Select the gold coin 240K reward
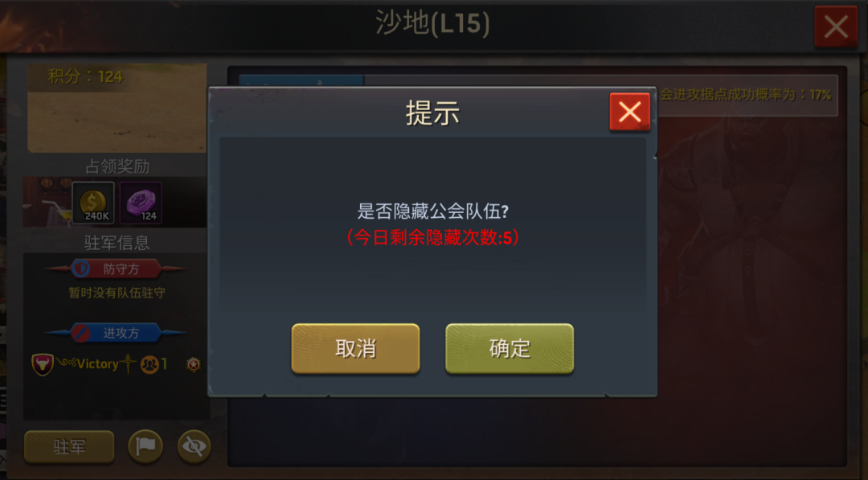Image resolution: width=868 pixels, height=480 pixels. point(93,203)
